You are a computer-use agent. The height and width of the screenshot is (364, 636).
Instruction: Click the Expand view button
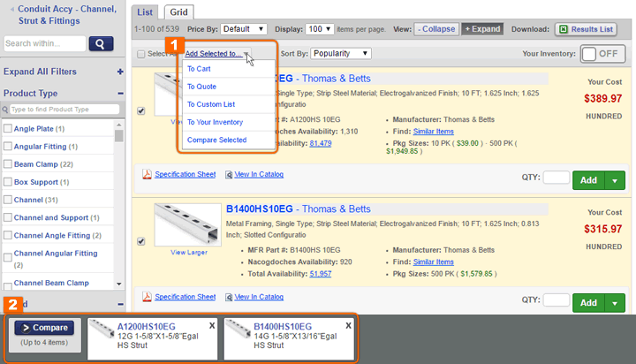click(x=482, y=29)
